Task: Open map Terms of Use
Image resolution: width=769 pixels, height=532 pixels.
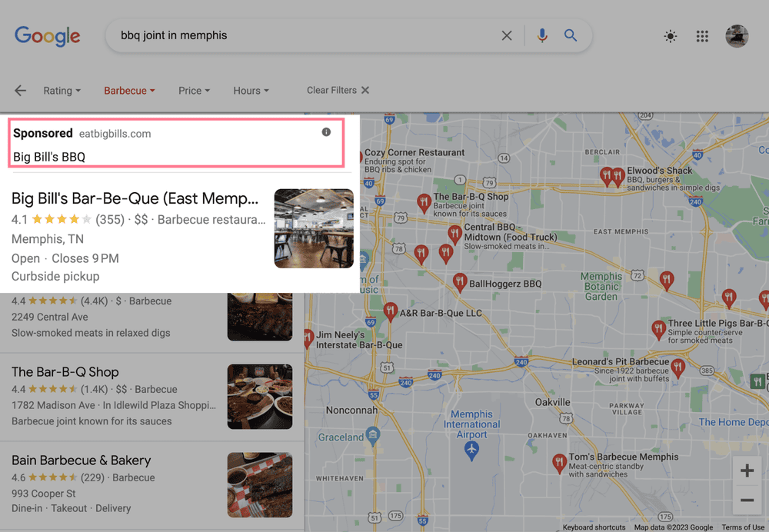Action: 743,527
